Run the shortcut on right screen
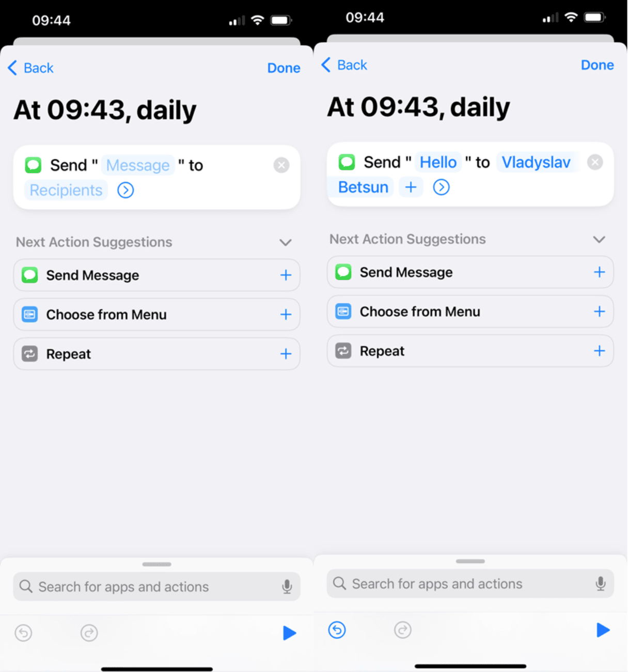Image resolution: width=628 pixels, height=672 pixels. (603, 630)
